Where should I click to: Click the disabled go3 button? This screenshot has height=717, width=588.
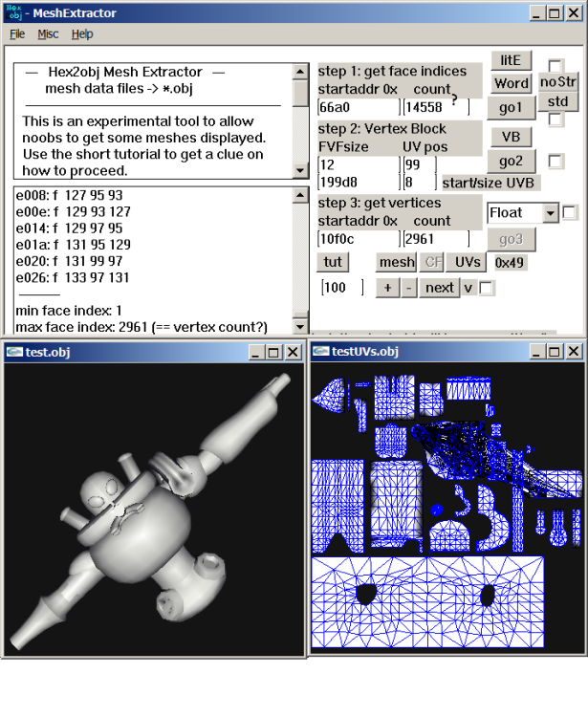(x=511, y=239)
